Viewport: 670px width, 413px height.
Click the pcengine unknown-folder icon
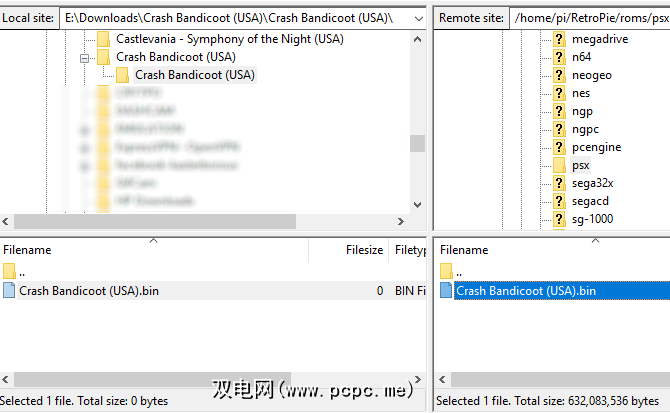(x=559, y=147)
